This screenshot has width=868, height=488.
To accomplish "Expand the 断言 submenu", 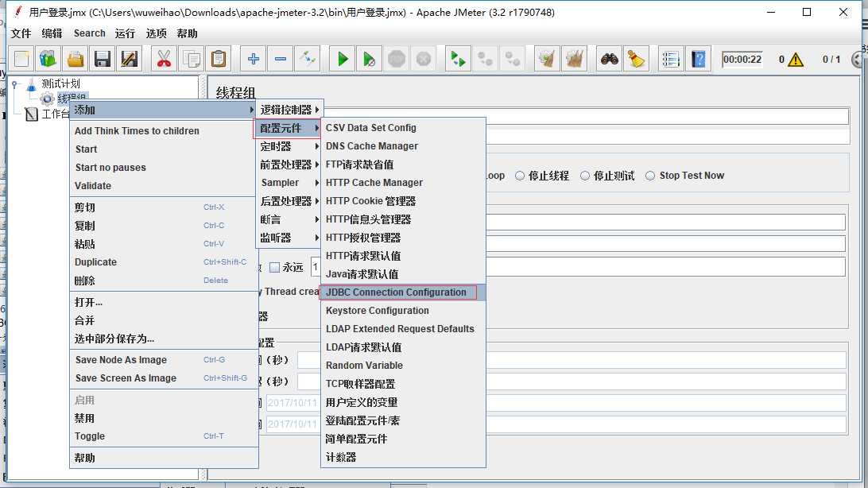I will coord(289,219).
